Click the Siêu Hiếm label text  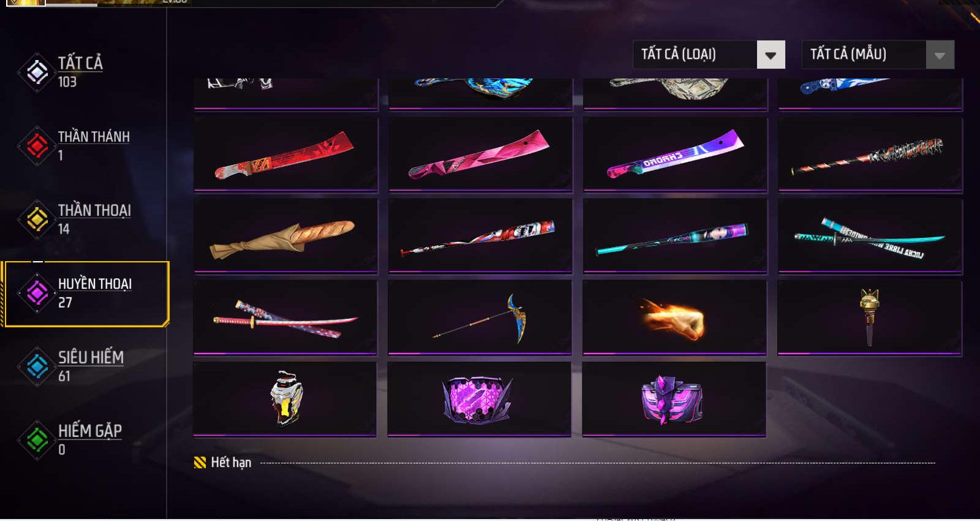91,357
